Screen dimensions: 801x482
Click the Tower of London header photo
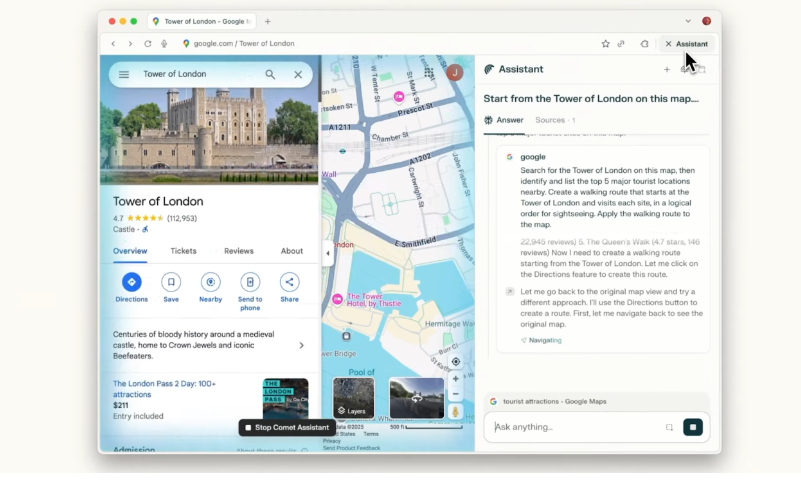coord(209,134)
